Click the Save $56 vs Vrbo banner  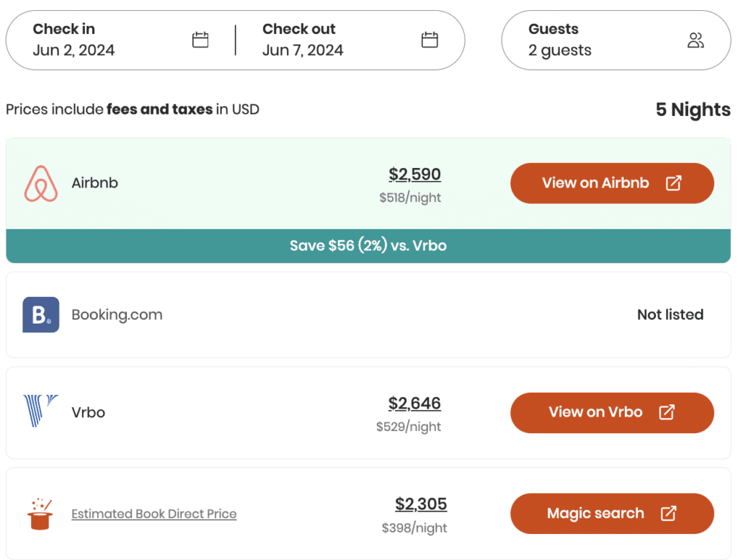click(368, 245)
